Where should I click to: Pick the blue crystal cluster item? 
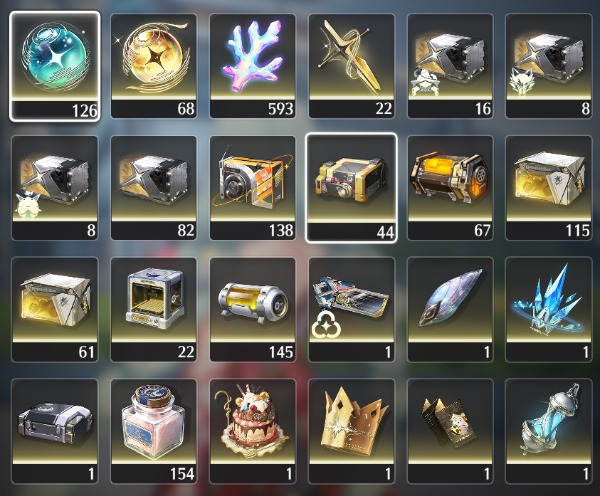coord(549,310)
